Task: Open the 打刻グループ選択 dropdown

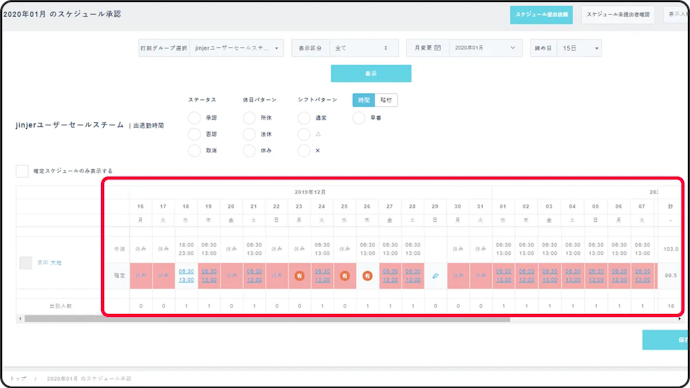Action: pyautogui.click(x=237, y=48)
